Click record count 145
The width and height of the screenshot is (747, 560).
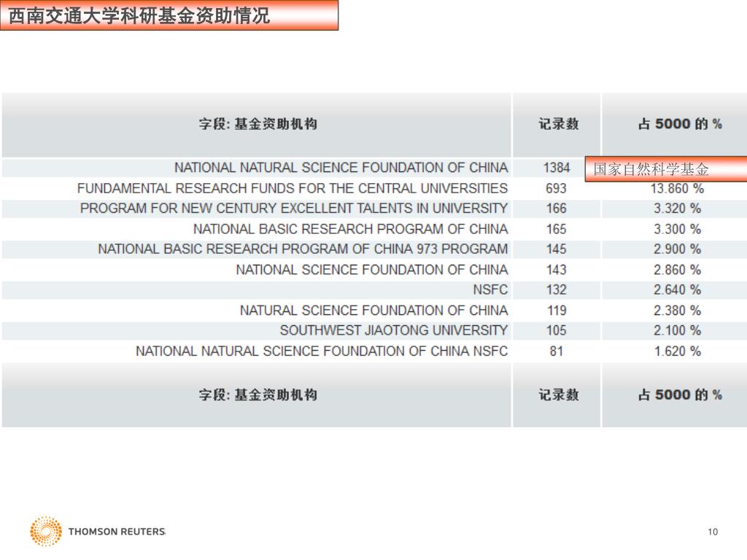click(557, 249)
